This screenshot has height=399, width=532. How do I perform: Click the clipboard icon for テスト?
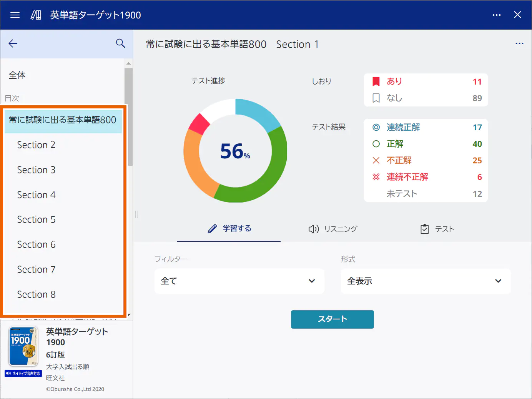click(425, 229)
